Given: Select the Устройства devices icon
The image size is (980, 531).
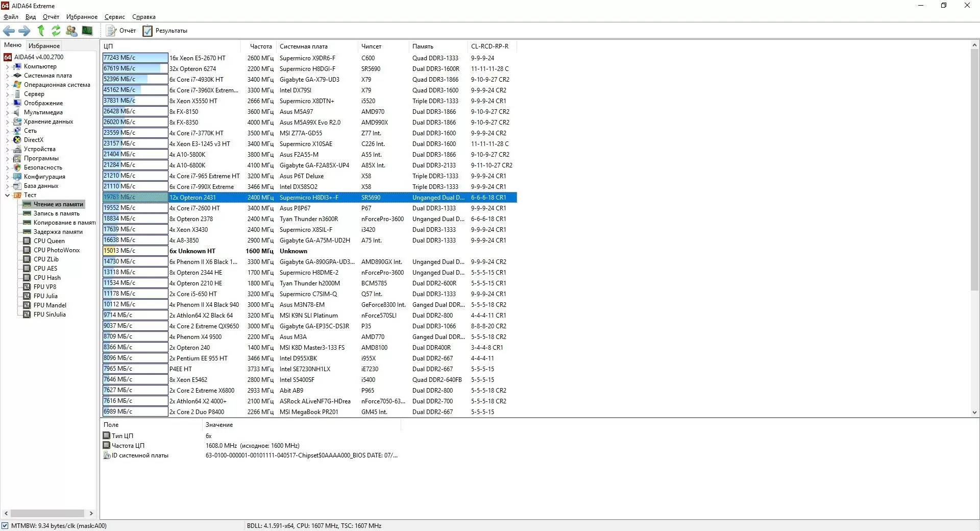Looking at the screenshot, I should coord(17,149).
